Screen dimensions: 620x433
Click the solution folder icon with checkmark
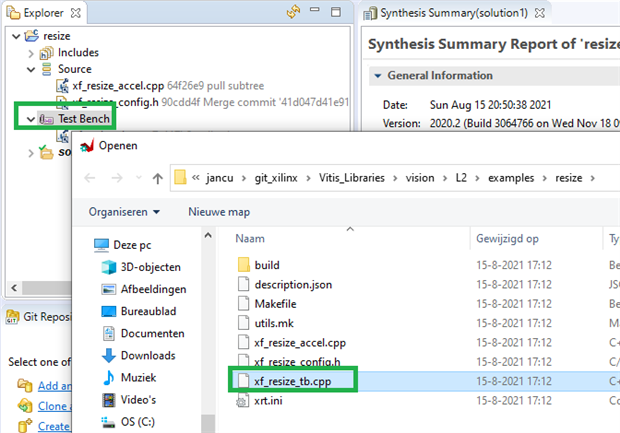pyautogui.click(x=46, y=152)
